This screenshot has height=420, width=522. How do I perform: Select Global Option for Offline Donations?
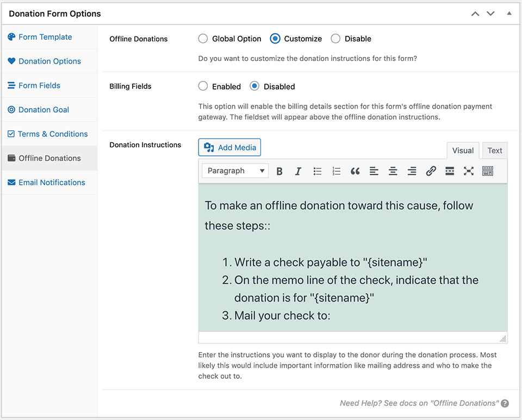pos(203,39)
